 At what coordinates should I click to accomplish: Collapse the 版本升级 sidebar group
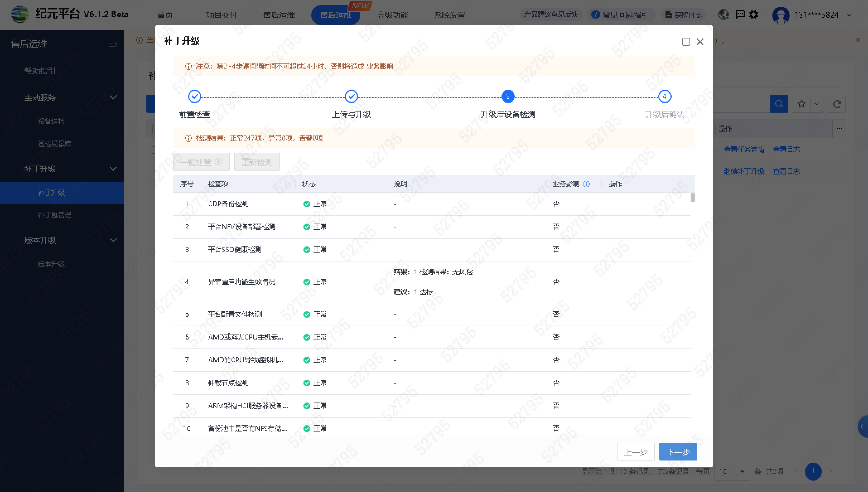point(113,240)
